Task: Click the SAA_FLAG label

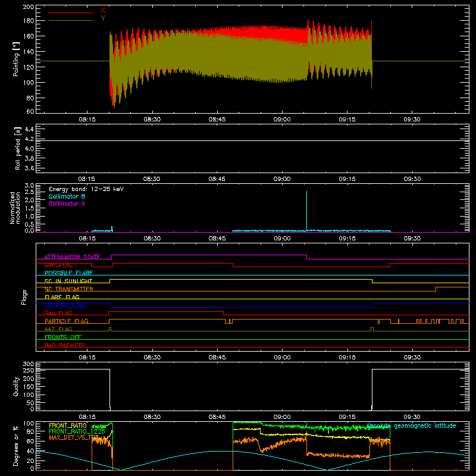Action: click(x=58, y=313)
